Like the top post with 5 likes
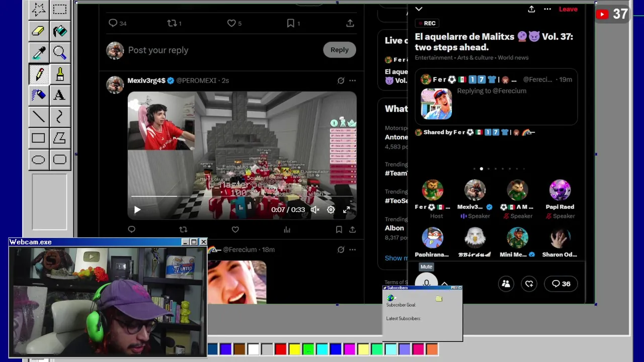This screenshot has height=362, width=644. point(234,23)
